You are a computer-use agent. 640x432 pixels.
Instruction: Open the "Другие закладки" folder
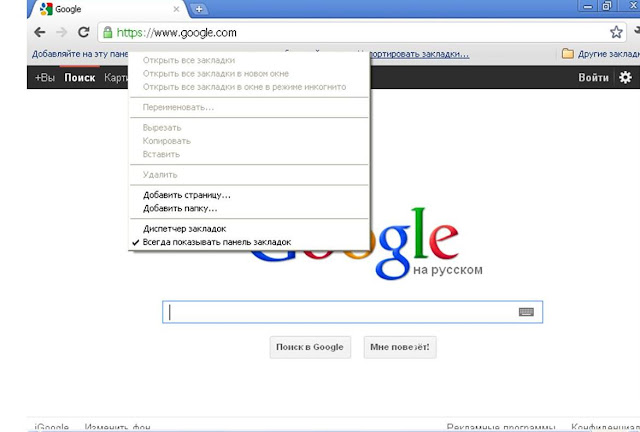[600, 53]
